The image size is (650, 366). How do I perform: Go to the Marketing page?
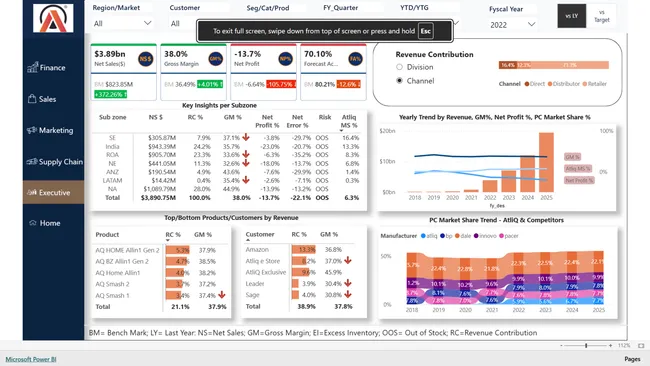(50, 130)
